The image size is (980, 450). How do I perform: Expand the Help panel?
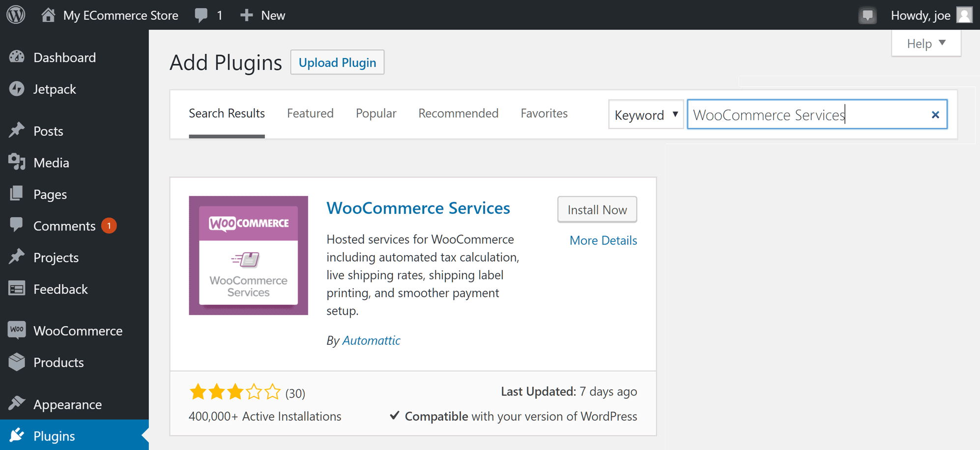926,43
